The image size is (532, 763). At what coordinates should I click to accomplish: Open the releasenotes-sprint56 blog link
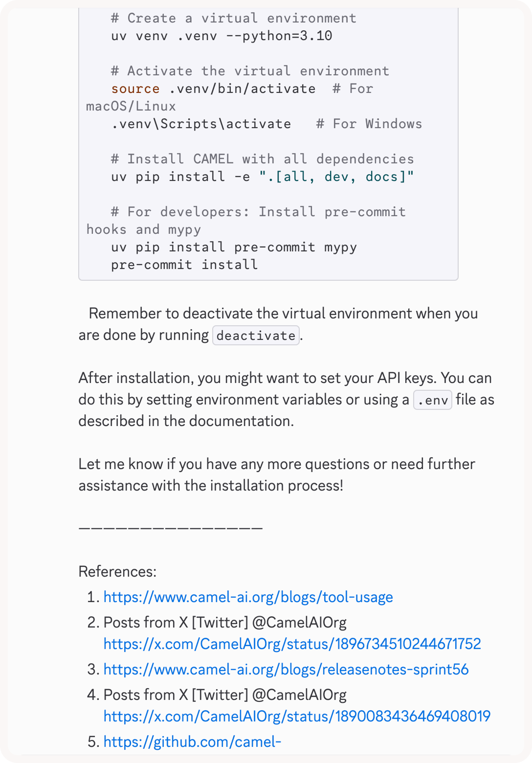click(x=286, y=669)
